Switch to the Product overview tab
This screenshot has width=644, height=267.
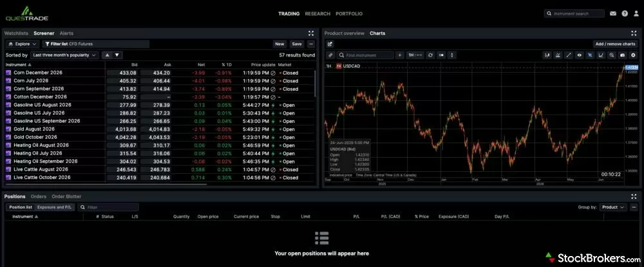click(344, 33)
